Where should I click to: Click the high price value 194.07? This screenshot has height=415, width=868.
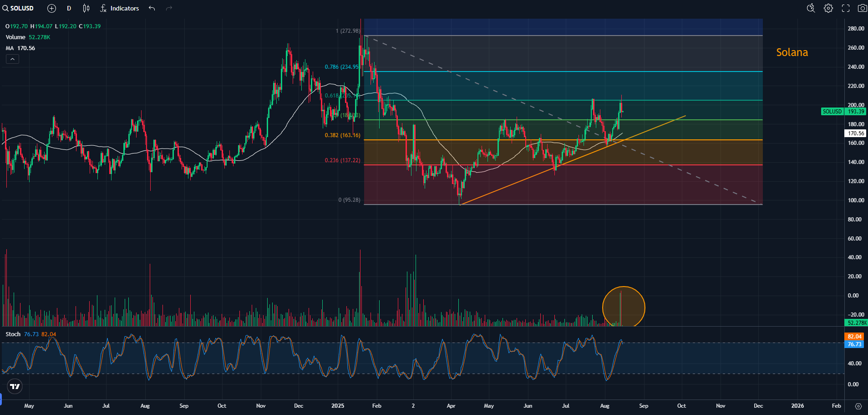[x=44, y=26]
